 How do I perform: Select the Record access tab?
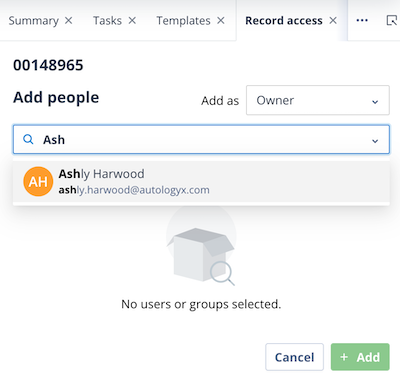284,21
